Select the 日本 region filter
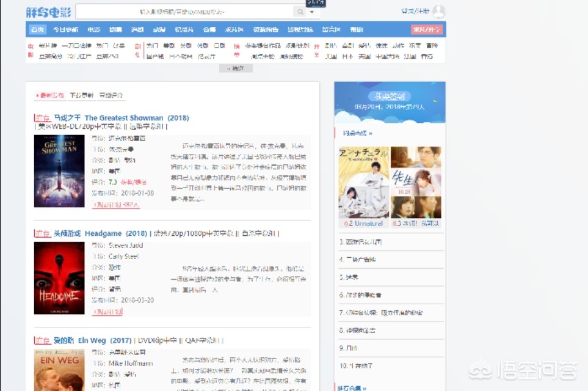Viewport: 588px width, 391px height. coord(347,56)
